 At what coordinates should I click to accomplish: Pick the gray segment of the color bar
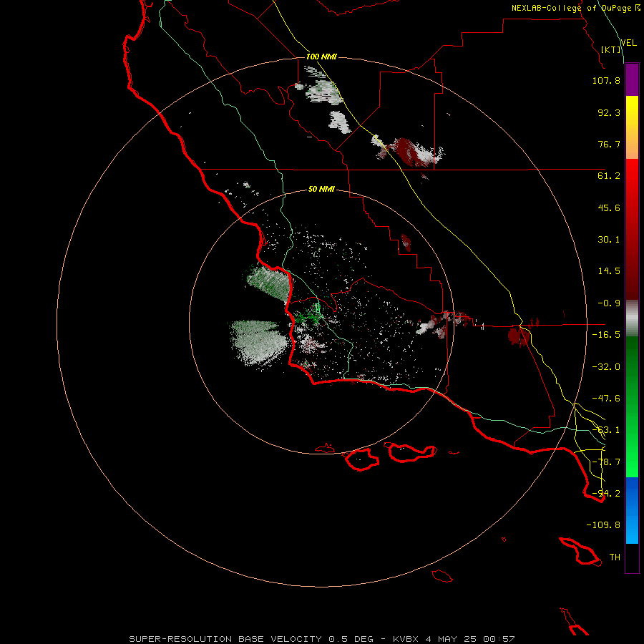tap(632, 318)
